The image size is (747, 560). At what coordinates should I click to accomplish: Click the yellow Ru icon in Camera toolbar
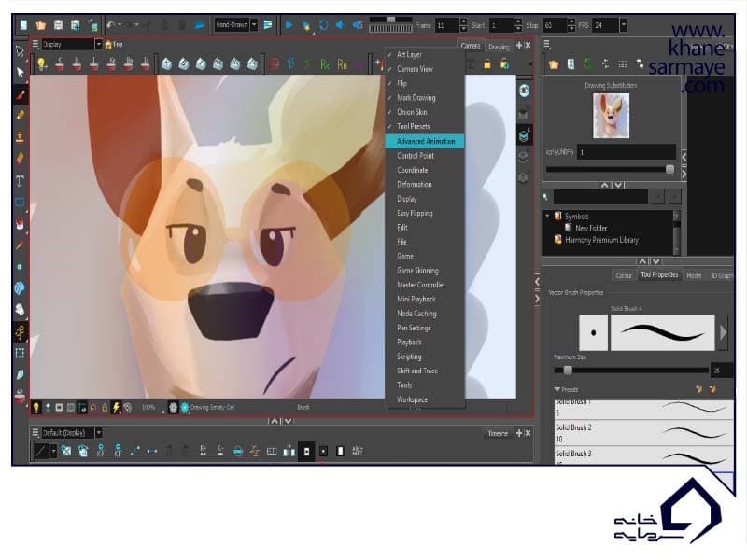pos(342,64)
